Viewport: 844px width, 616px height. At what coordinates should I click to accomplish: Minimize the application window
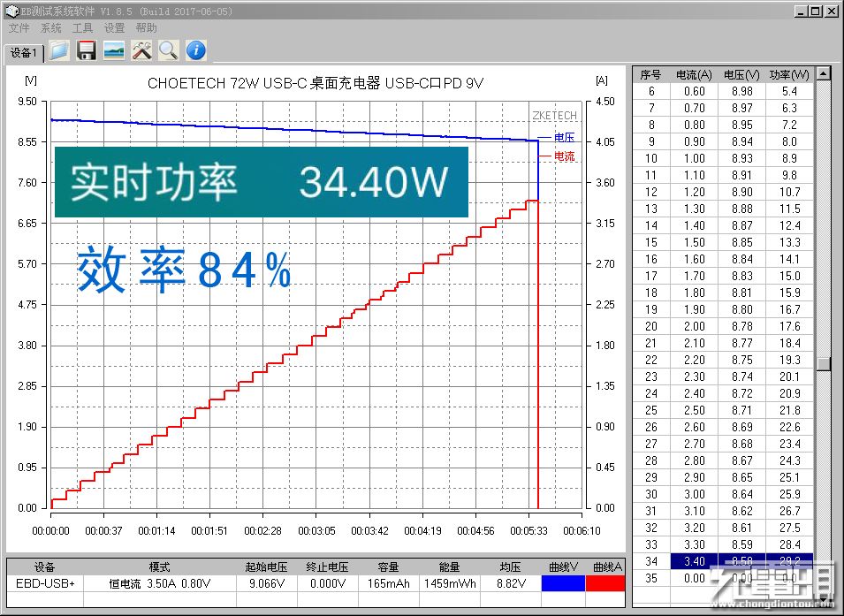(801, 11)
